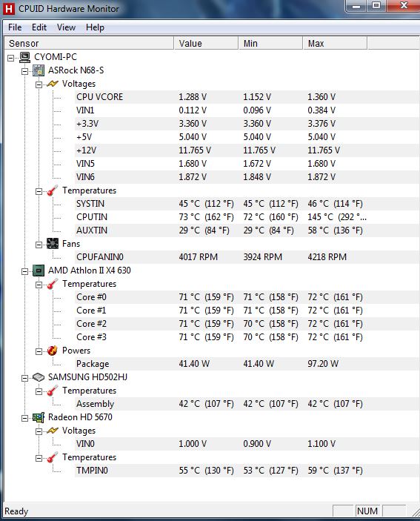Click the Radeon Voltages lightning icon
The height and width of the screenshot is (521, 420).
tap(53, 431)
